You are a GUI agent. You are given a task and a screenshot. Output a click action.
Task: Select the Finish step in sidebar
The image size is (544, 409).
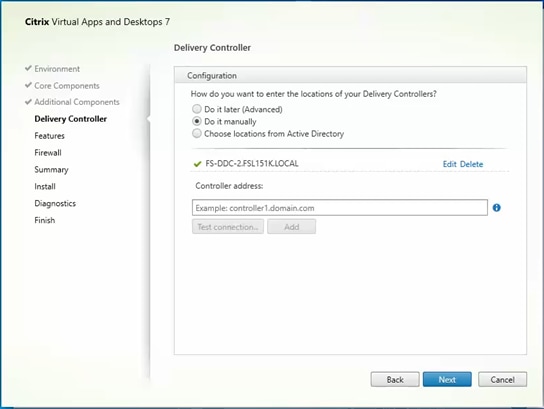tap(44, 220)
